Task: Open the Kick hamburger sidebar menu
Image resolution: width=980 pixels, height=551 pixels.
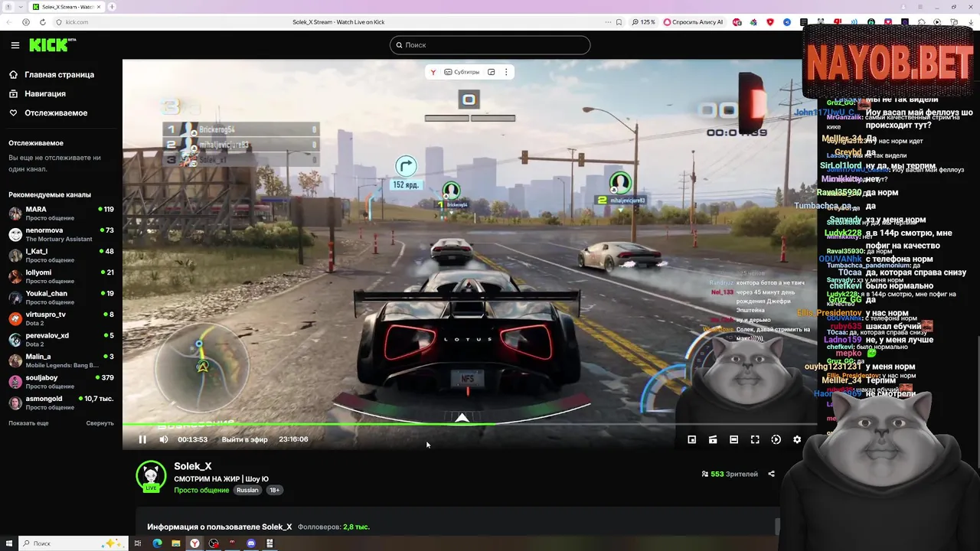Action: 15,45
